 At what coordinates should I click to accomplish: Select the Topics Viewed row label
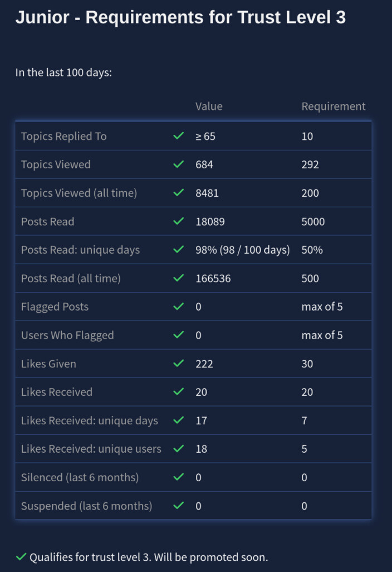click(x=56, y=164)
